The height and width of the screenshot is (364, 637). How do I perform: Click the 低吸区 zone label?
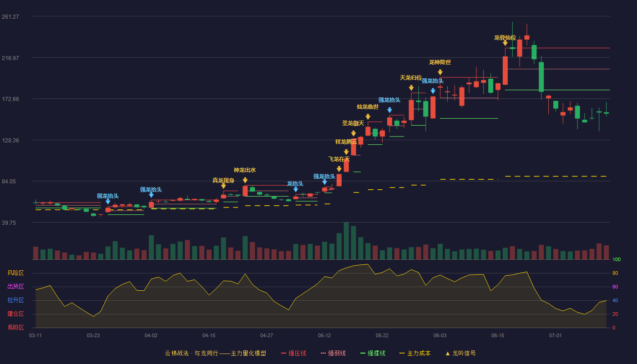[x=15, y=328]
